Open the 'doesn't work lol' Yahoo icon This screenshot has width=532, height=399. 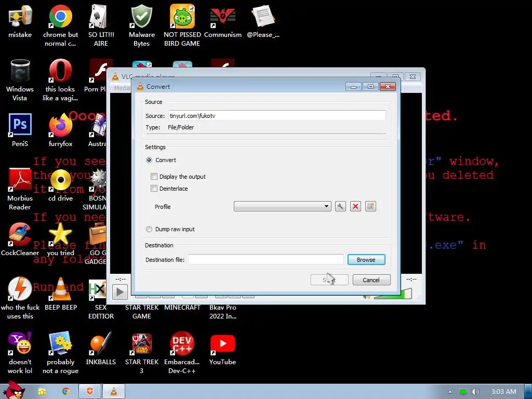20,353
